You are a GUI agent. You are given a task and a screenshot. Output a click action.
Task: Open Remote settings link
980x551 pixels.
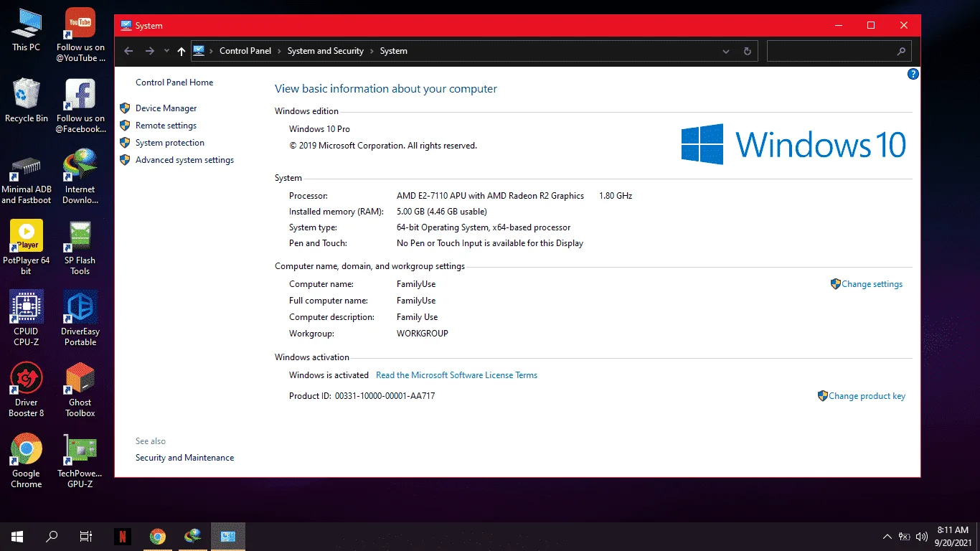166,126
